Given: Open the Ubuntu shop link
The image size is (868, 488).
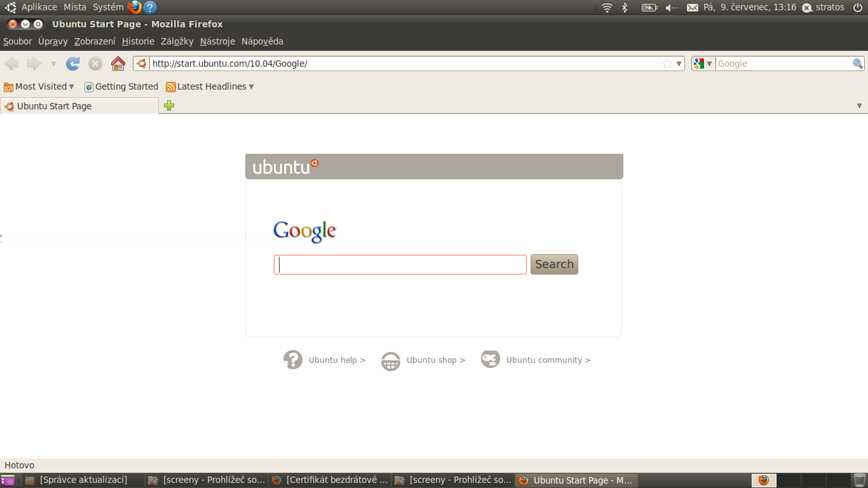Looking at the screenshot, I should (x=436, y=360).
